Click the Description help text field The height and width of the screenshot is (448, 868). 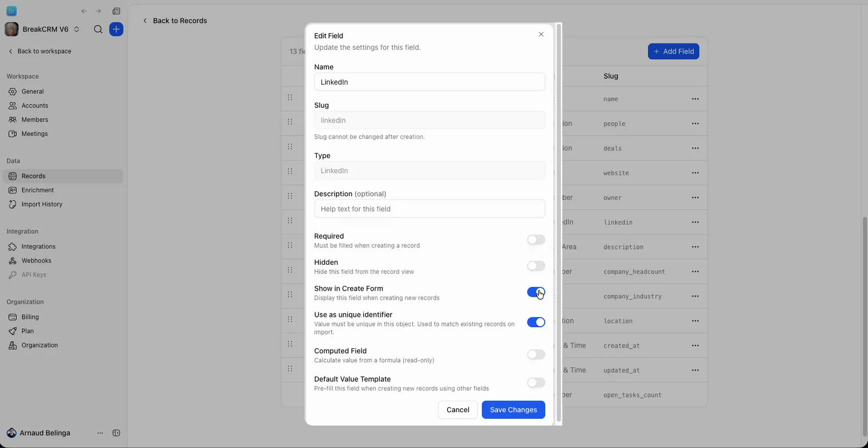(429, 209)
